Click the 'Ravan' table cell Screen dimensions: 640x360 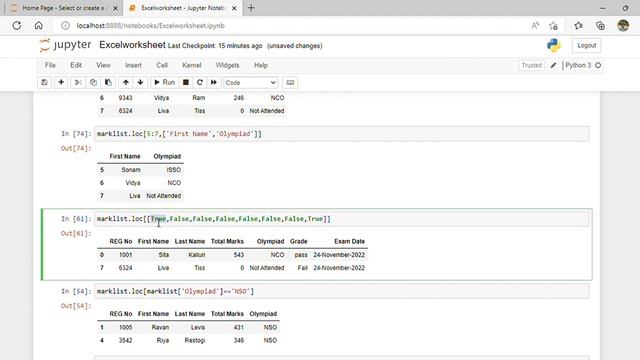pyautogui.click(x=160, y=327)
